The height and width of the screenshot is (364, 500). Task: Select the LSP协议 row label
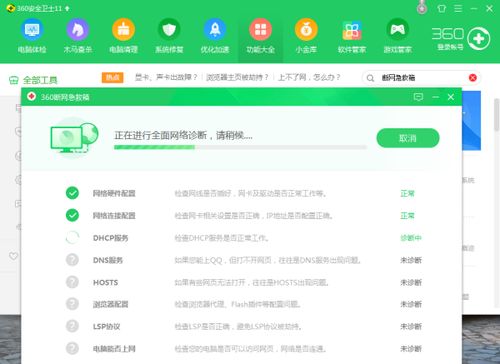point(106,326)
